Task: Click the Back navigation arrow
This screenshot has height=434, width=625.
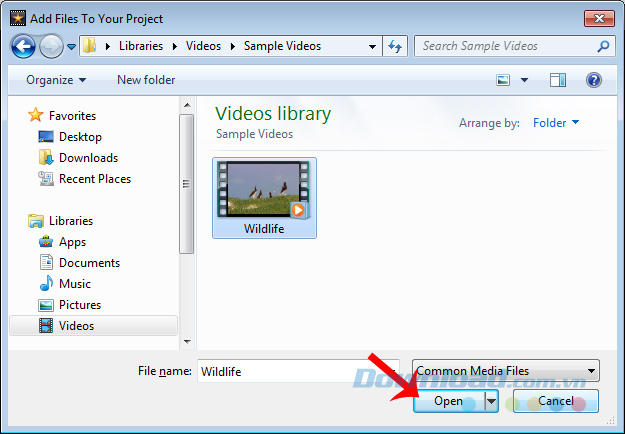Action: click(x=23, y=46)
